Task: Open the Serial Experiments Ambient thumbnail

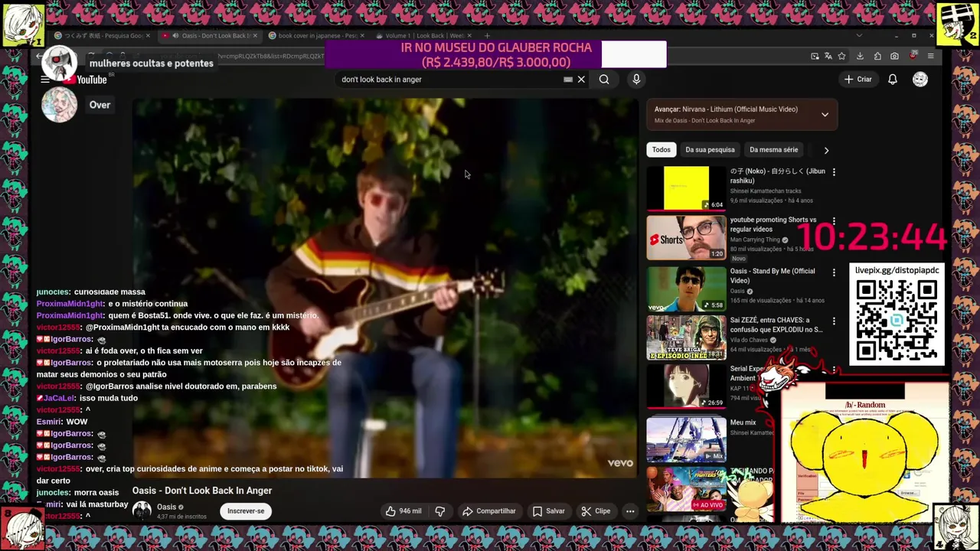Action: [x=686, y=386]
